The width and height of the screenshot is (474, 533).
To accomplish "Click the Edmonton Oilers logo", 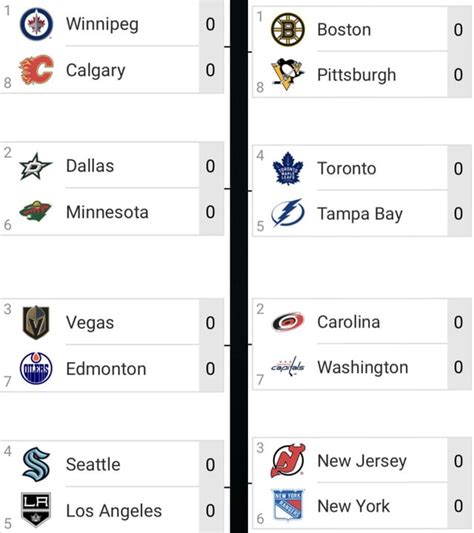I will coord(36,368).
